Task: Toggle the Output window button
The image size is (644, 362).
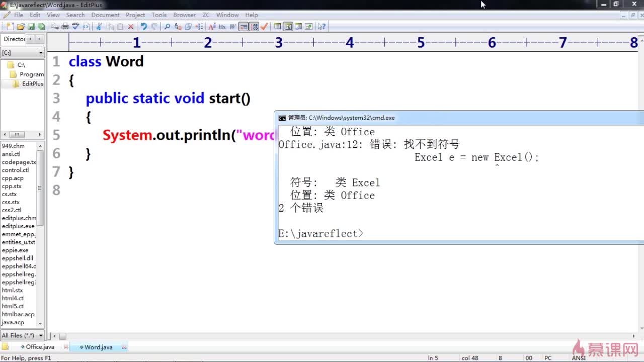Action: pos(298,26)
